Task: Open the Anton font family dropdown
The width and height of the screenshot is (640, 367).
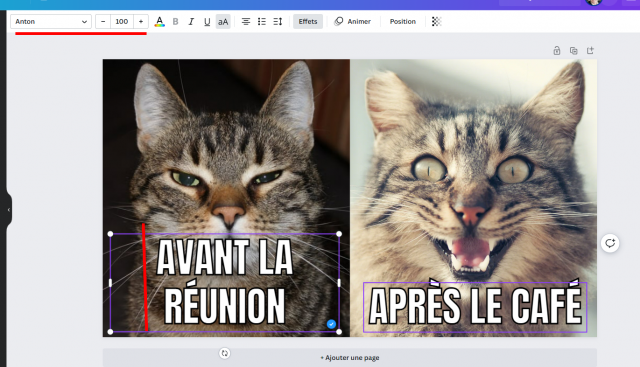Action: click(51, 22)
